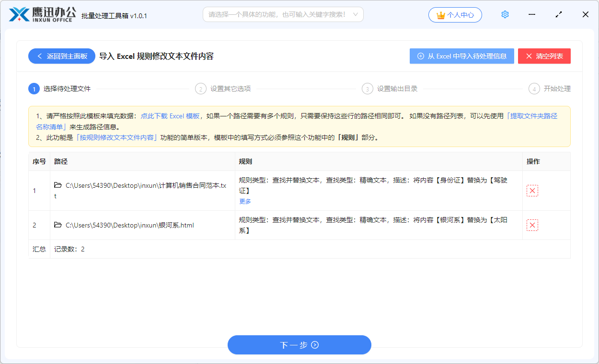Screen dimensions: 599x364
Task: Click the crown icon on 个人中心
Action: pos(440,14)
